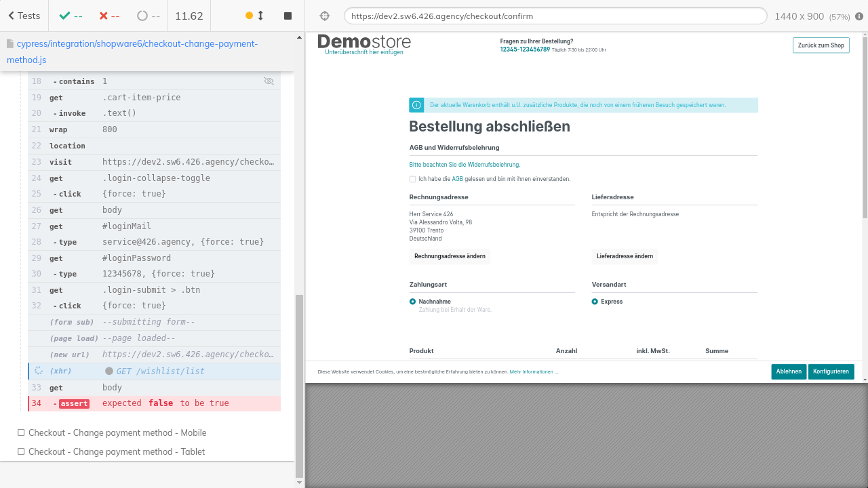Select the failed assert command row
868x488 pixels.
154,403
